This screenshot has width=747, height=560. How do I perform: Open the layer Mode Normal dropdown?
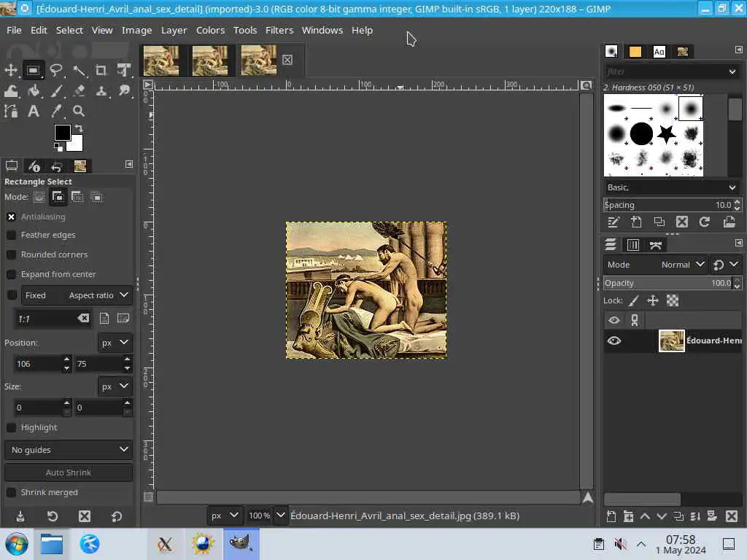click(x=654, y=264)
